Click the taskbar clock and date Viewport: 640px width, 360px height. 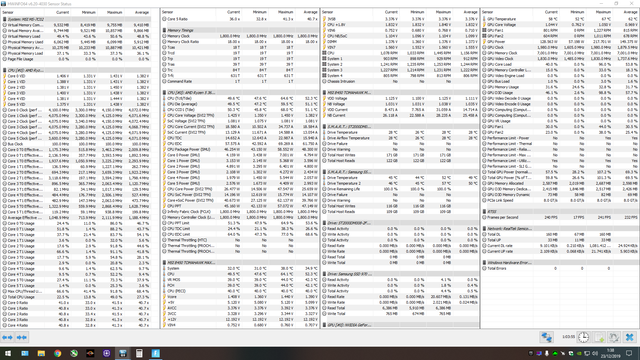point(610,353)
